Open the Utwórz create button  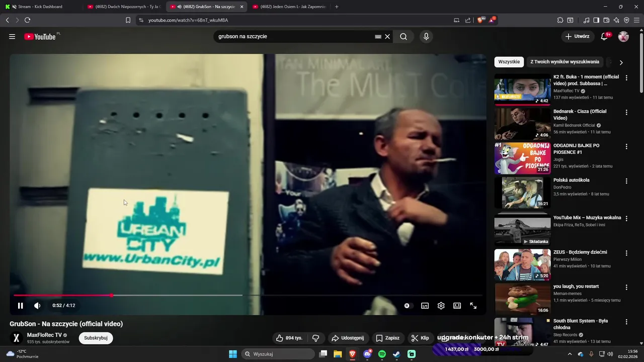tap(577, 37)
